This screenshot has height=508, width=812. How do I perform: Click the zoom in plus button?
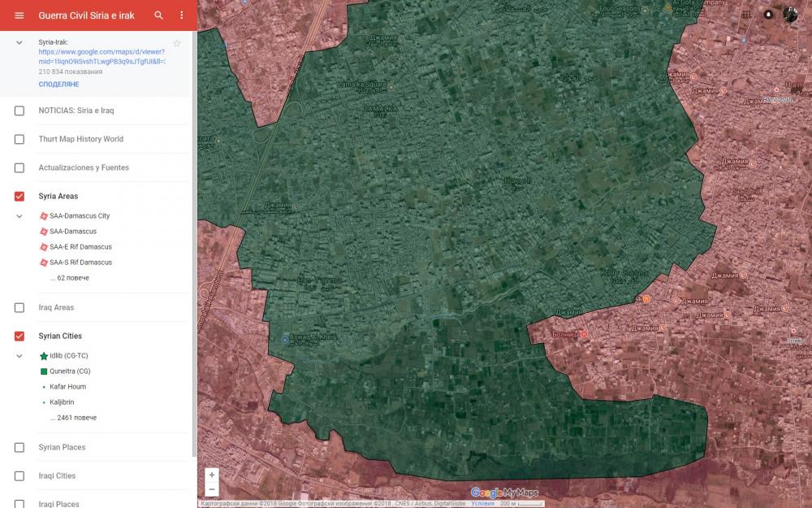(x=212, y=475)
